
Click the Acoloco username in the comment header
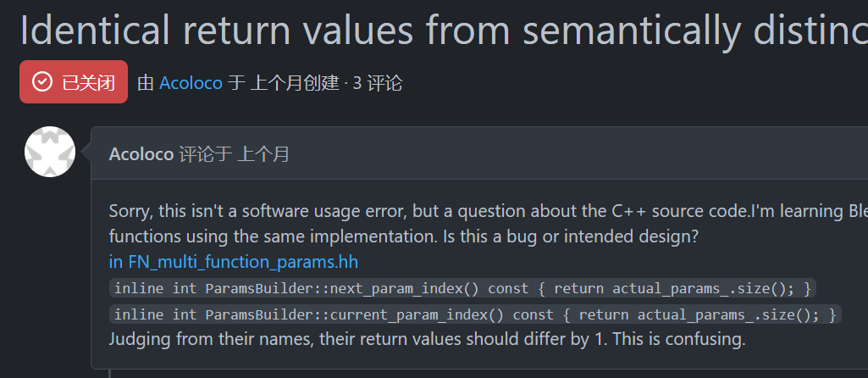tap(141, 153)
